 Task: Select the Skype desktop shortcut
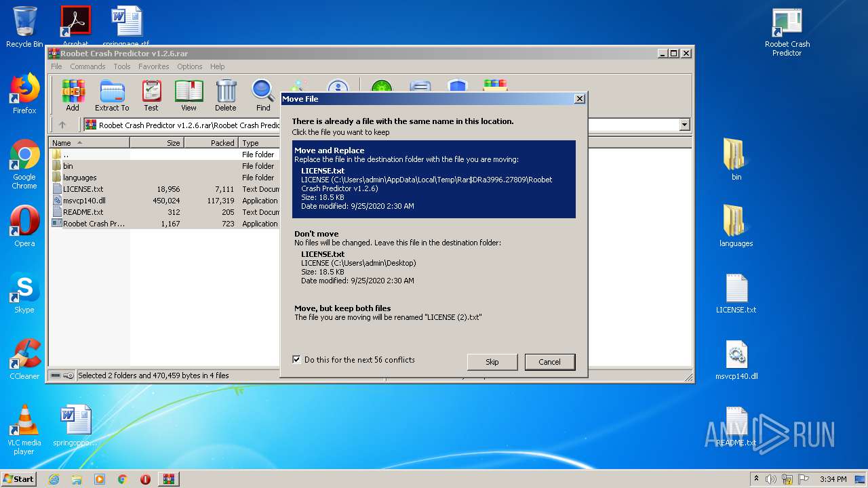[x=24, y=293]
